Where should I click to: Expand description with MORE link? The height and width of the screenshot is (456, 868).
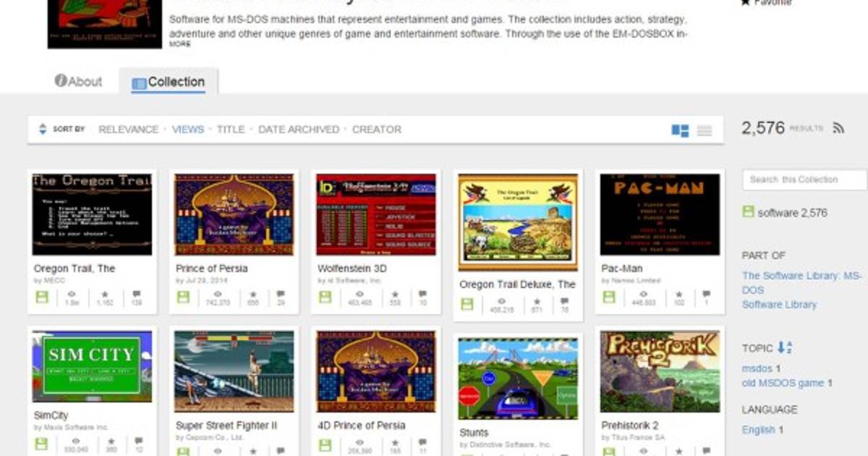[x=180, y=44]
